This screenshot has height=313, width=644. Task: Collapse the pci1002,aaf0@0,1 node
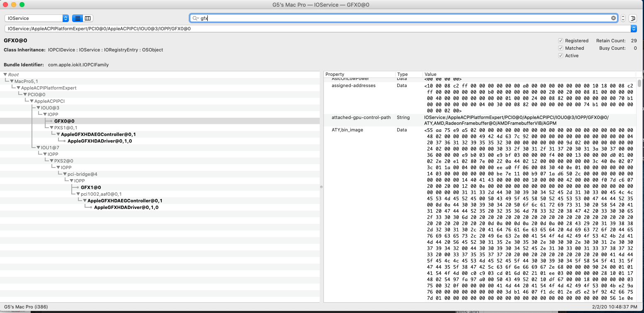click(78, 194)
